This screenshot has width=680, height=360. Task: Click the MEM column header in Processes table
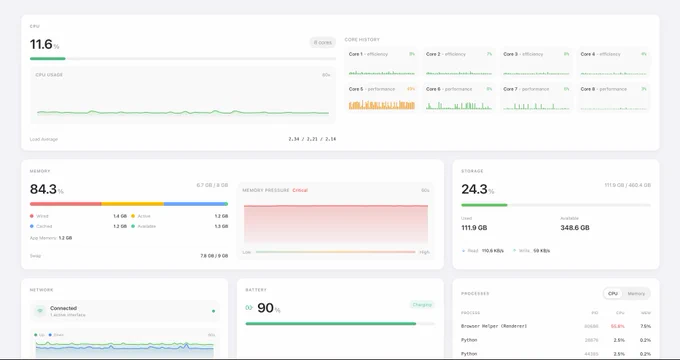646,313
